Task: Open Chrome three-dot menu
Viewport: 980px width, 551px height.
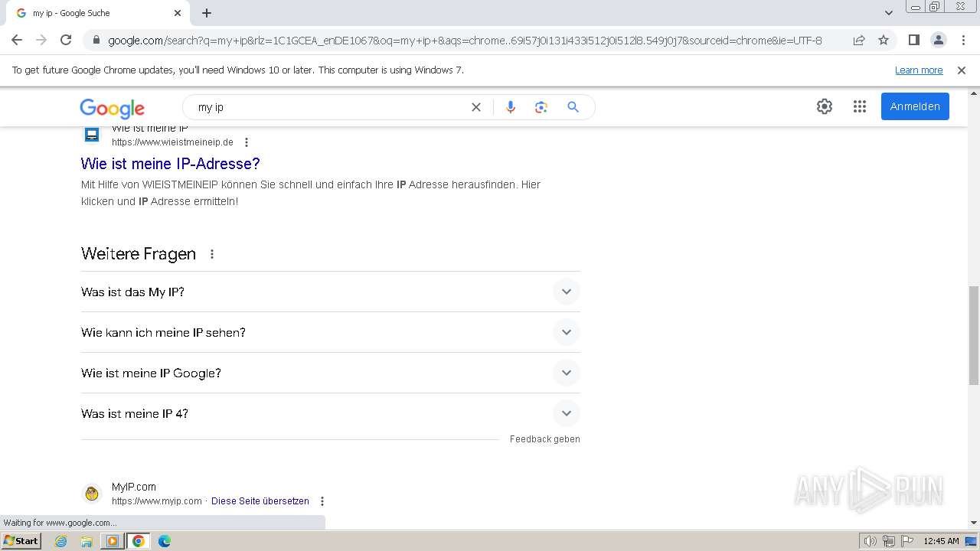Action: (963, 40)
